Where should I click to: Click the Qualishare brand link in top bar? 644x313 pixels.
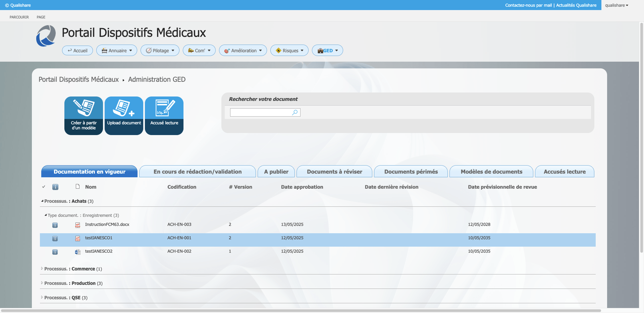[18, 5]
